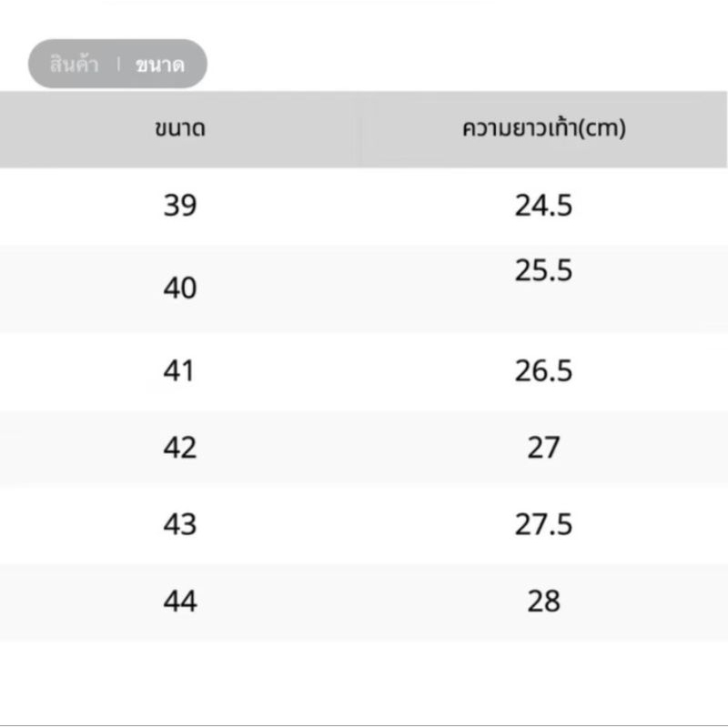Select size 44 cell
This screenshot has height=728, width=728.
point(180,602)
